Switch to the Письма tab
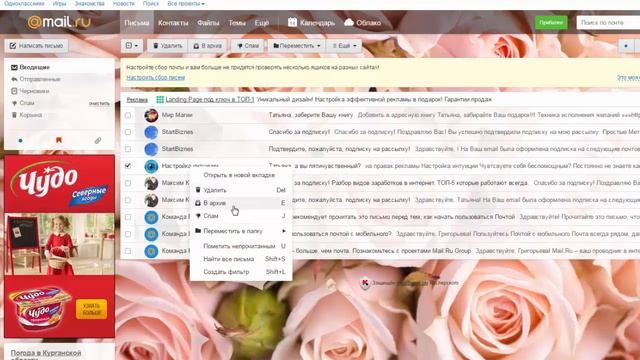Viewport: 640px width, 360px height. pyautogui.click(x=136, y=22)
